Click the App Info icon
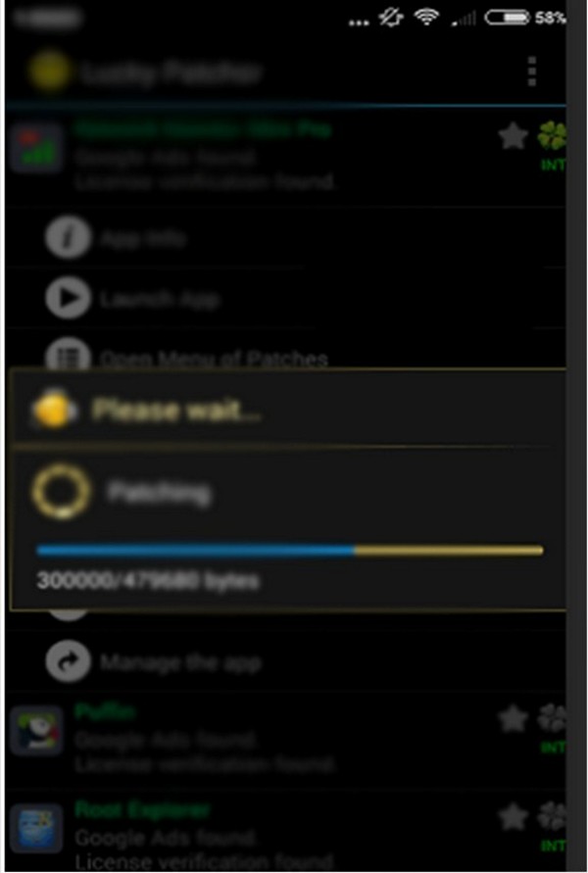Screen dimensions: 588x873 pyautogui.click(x=68, y=238)
